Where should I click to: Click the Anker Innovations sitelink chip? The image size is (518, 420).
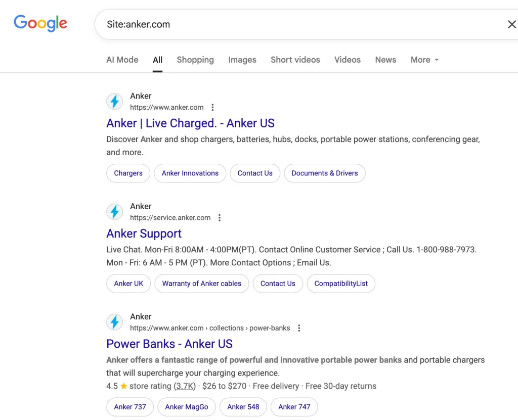coord(190,173)
